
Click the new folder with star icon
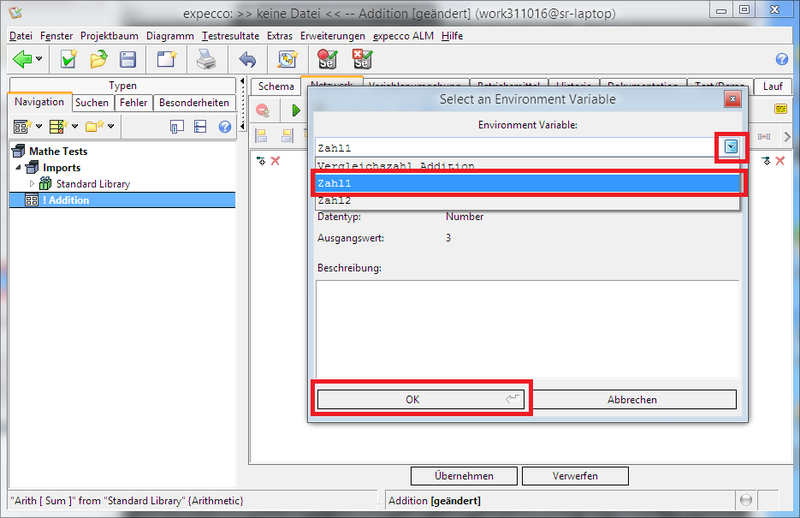(x=94, y=126)
